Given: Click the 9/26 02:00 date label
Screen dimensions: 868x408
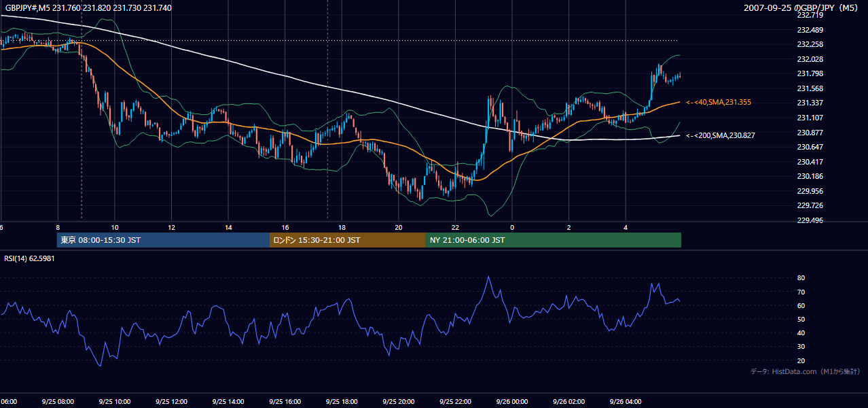Looking at the screenshot, I should (x=568, y=402).
